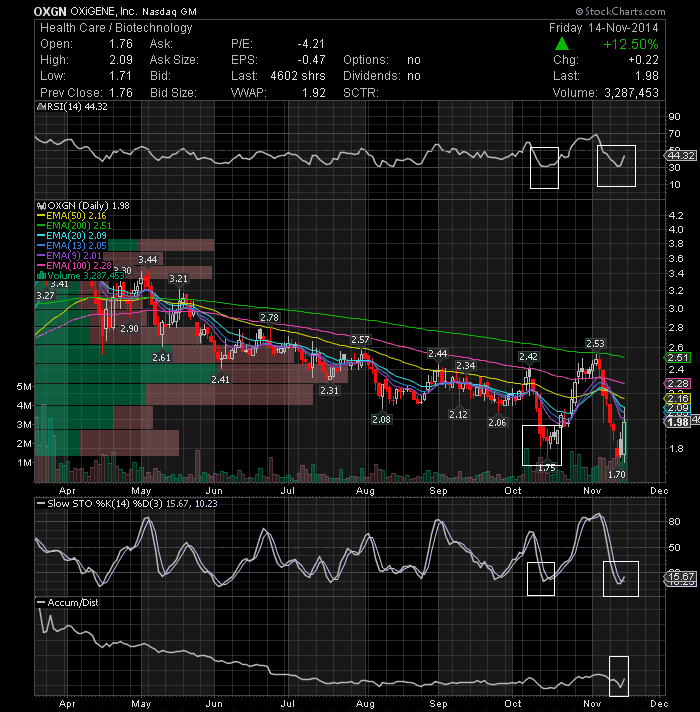Click the VWAP value 1.92

(x=314, y=93)
